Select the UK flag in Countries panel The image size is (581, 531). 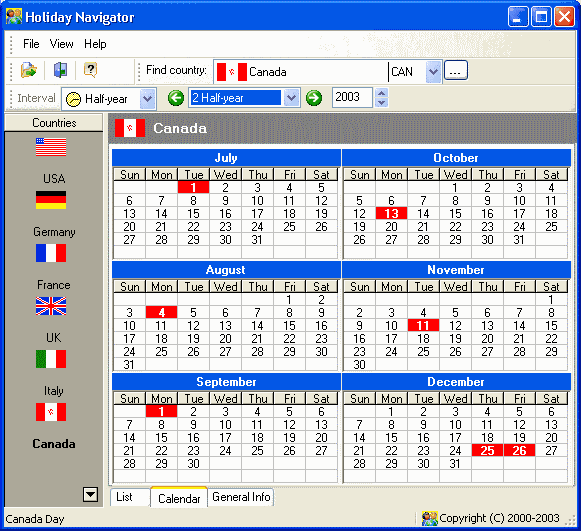click(51, 306)
